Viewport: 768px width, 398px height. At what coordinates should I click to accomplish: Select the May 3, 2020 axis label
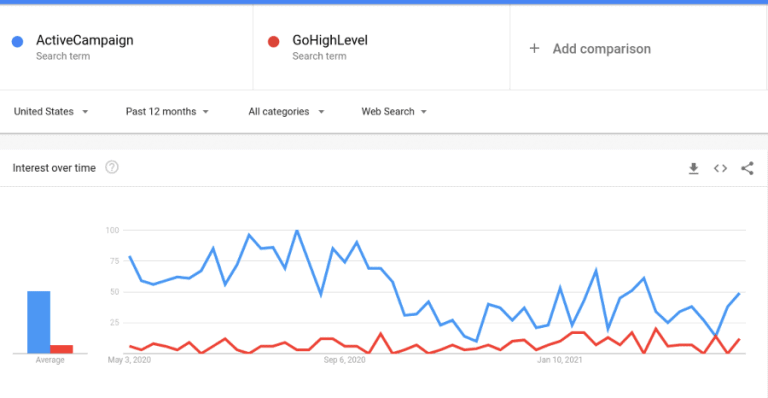pyautogui.click(x=129, y=360)
